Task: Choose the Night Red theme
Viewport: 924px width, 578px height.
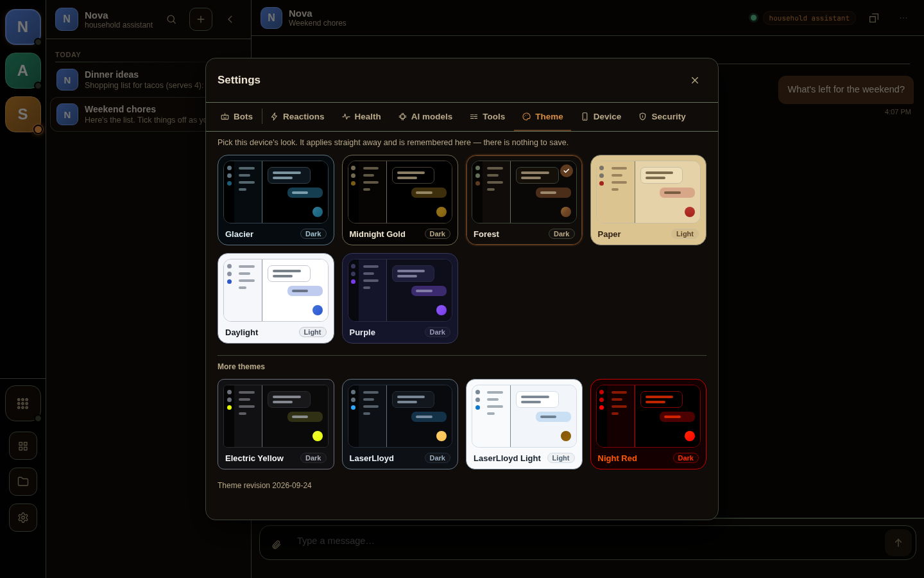Action: 648,424
